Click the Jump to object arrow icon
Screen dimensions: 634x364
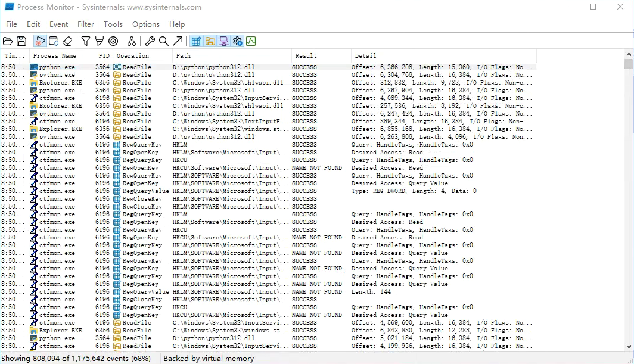point(178,41)
